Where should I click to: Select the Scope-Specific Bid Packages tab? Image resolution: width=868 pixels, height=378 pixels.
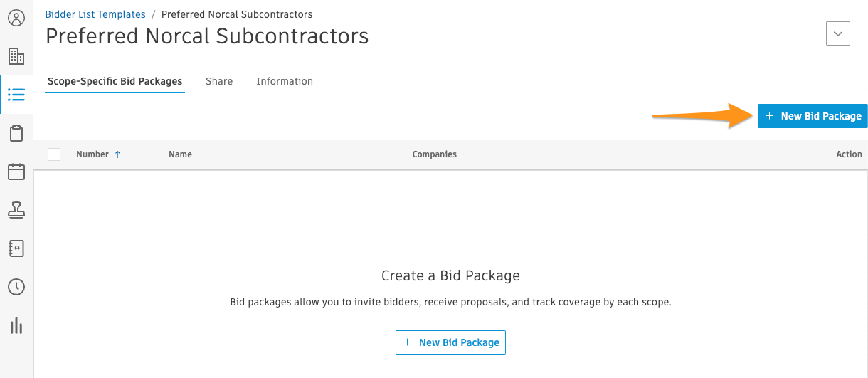pos(115,81)
